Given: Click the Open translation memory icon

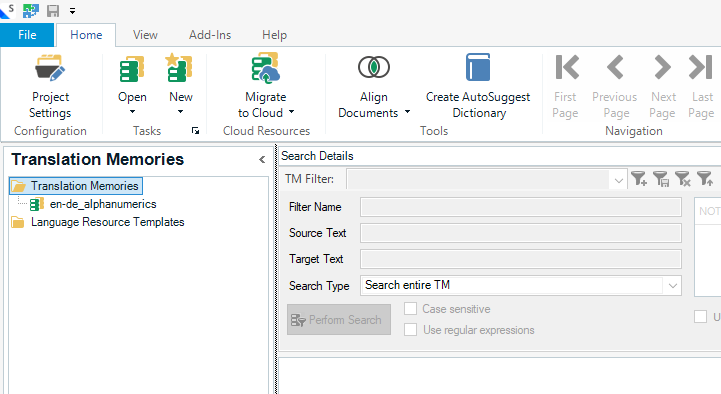Looking at the screenshot, I should point(132,69).
